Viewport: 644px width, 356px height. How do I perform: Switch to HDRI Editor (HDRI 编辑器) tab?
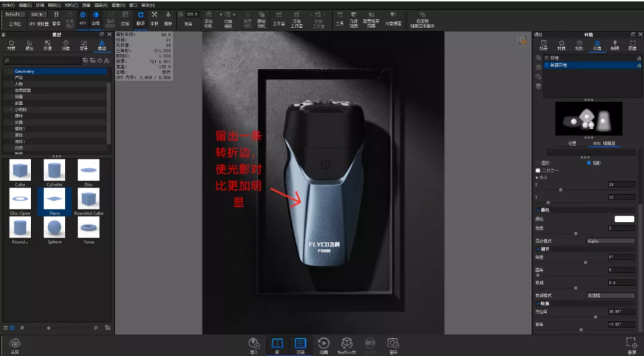point(604,143)
